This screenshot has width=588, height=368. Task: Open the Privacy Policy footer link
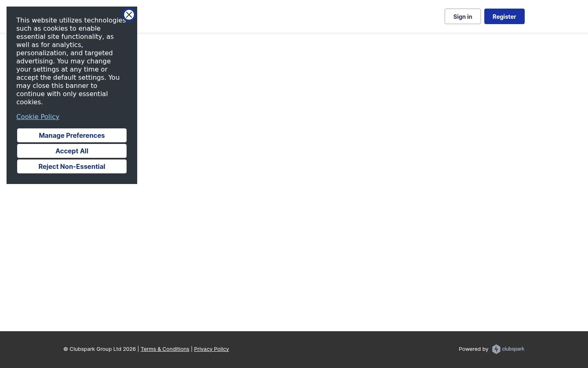(x=212, y=349)
